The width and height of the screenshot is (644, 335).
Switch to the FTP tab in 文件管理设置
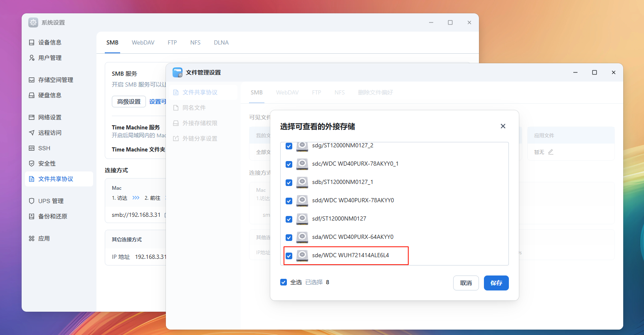click(x=316, y=92)
